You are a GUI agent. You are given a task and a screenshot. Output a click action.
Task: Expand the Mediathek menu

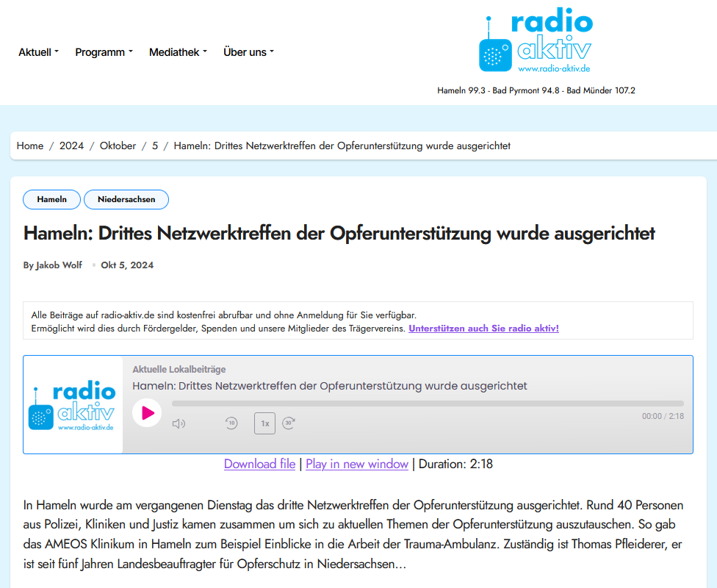pyautogui.click(x=178, y=52)
